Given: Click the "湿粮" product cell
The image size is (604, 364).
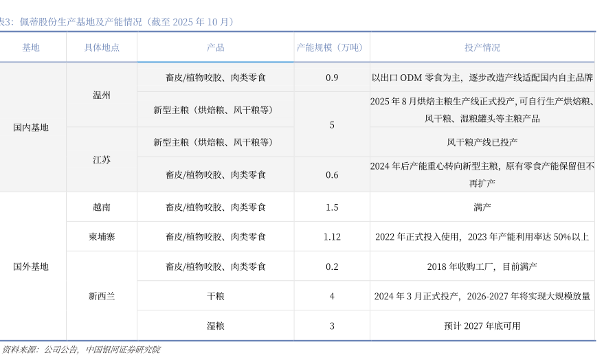Looking at the screenshot, I should coord(215,326).
